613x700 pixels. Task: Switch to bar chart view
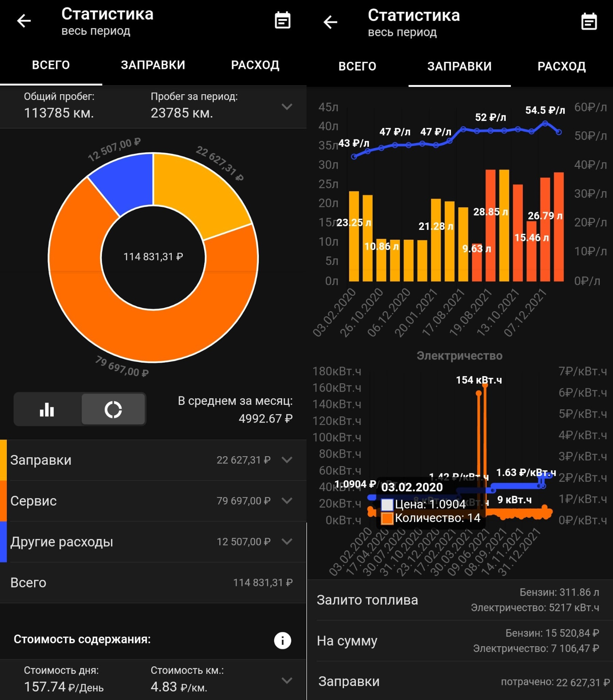[x=47, y=409]
